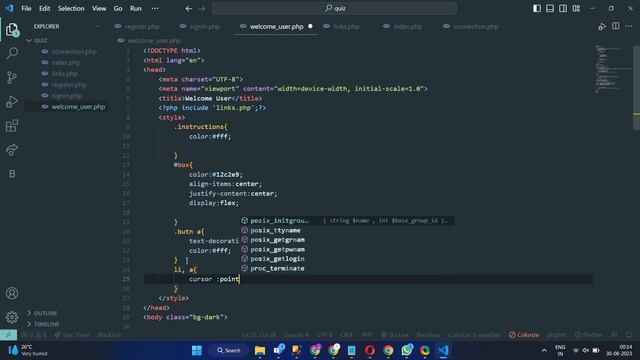Open editor More Actions ellipsis
This screenshot has height=360, width=640.
click(629, 26)
